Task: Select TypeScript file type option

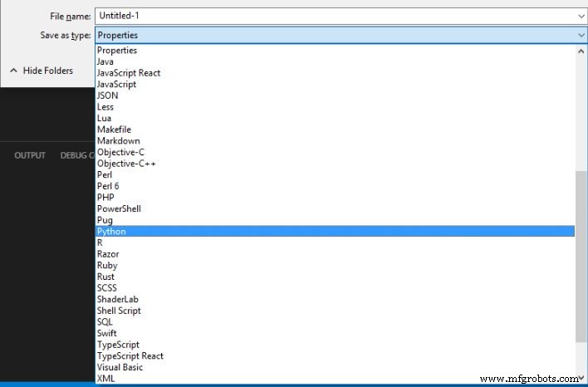Action: tap(117, 345)
